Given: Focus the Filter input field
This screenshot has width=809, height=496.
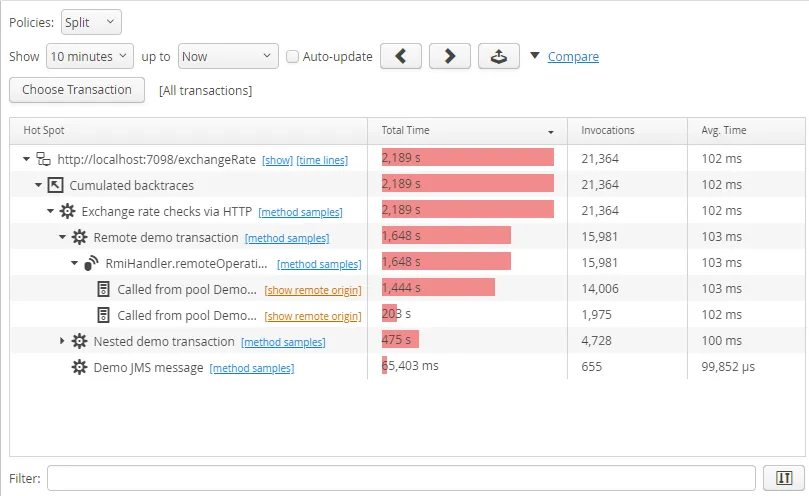Looking at the screenshot, I should (401, 478).
